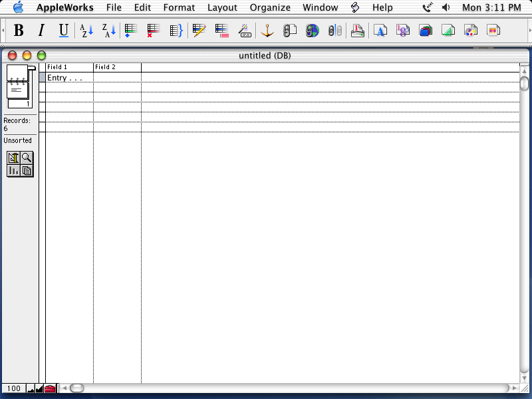Click the untitled (DB) window title

click(x=265, y=56)
